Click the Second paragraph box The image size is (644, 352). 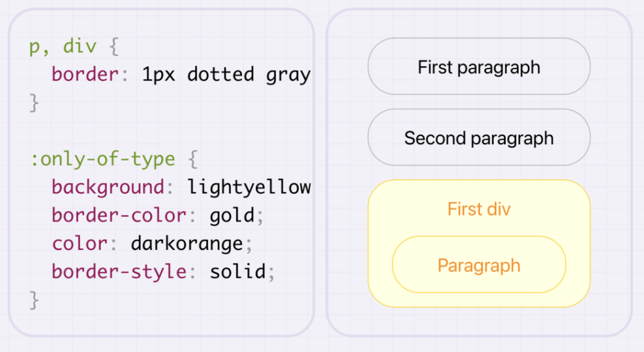coord(479,137)
